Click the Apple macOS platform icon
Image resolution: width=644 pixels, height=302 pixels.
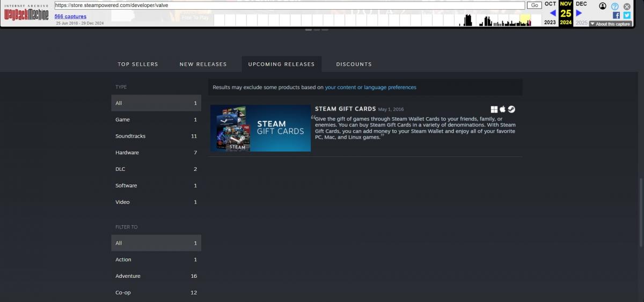(x=503, y=110)
